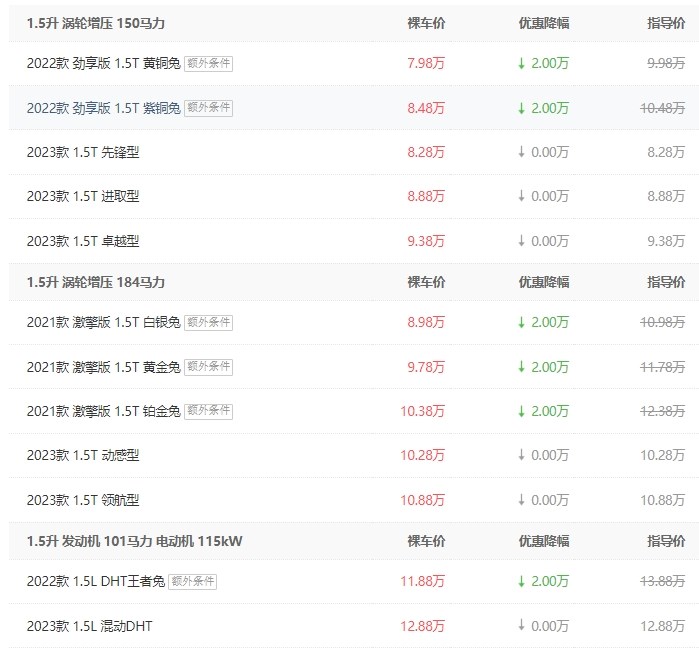The width and height of the screenshot is (699, 653).
Task: Click the 8.98万 bare car price
Action: tap(426, 322)
